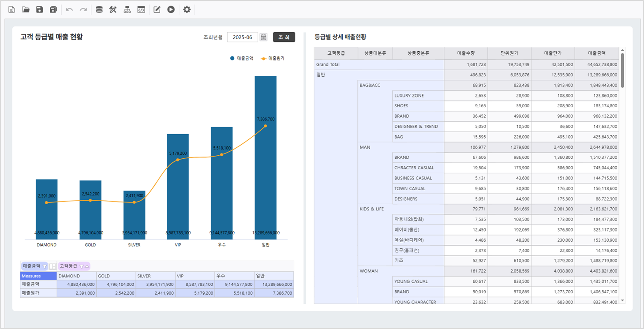
Task: Toggle the 매출금액 legend entry in chart
Action: [x=242, y=58]
